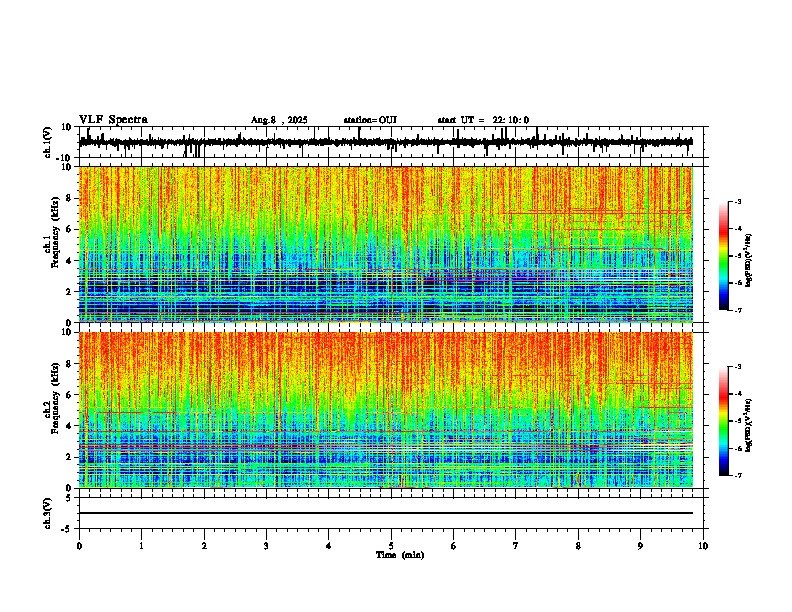
Task: Click time axis tick label "5"
Action: 391,546
